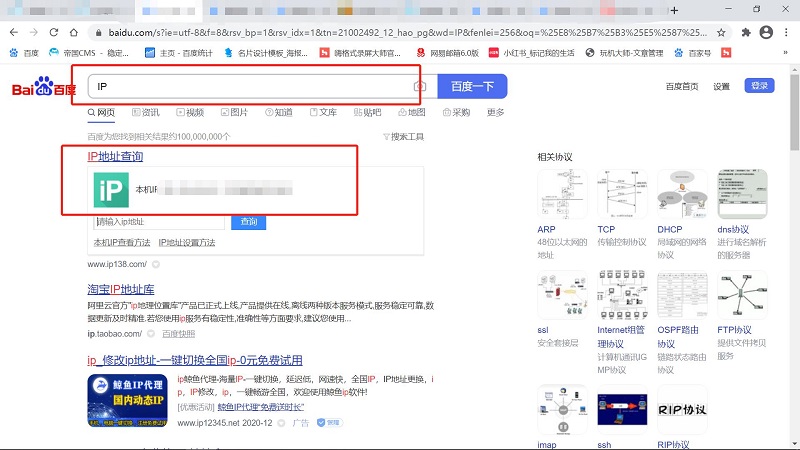Open Chrome's three-dot menu
The height and width of the screenshot is (450, 800).
pos(787,32)
